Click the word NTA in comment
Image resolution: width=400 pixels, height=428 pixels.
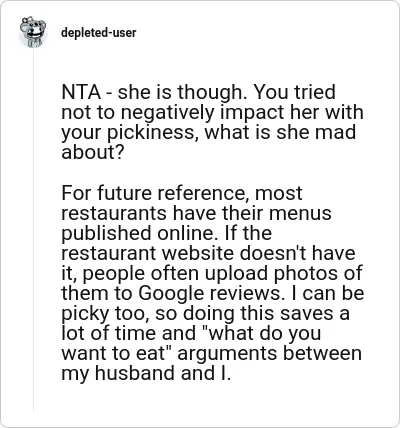(81, 92)
